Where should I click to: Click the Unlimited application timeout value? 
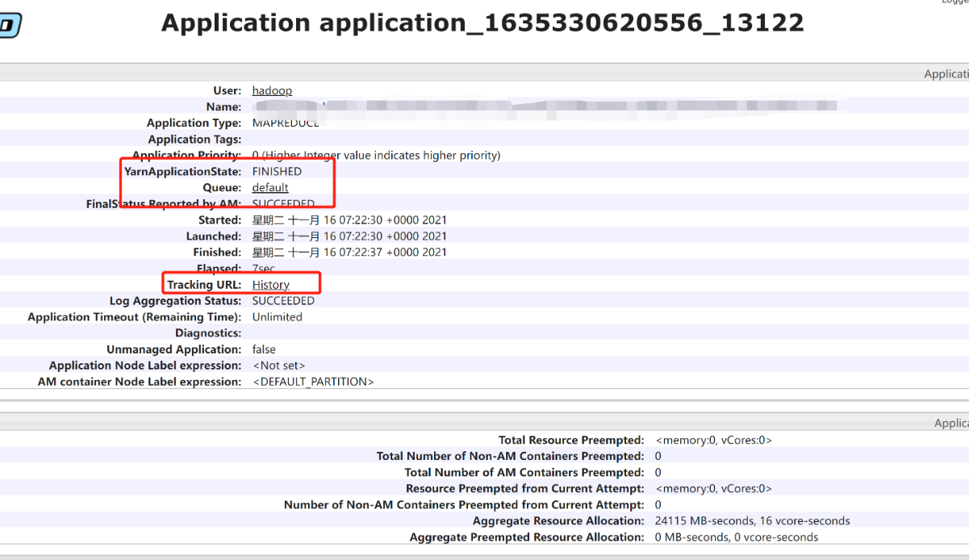(278, 317)
